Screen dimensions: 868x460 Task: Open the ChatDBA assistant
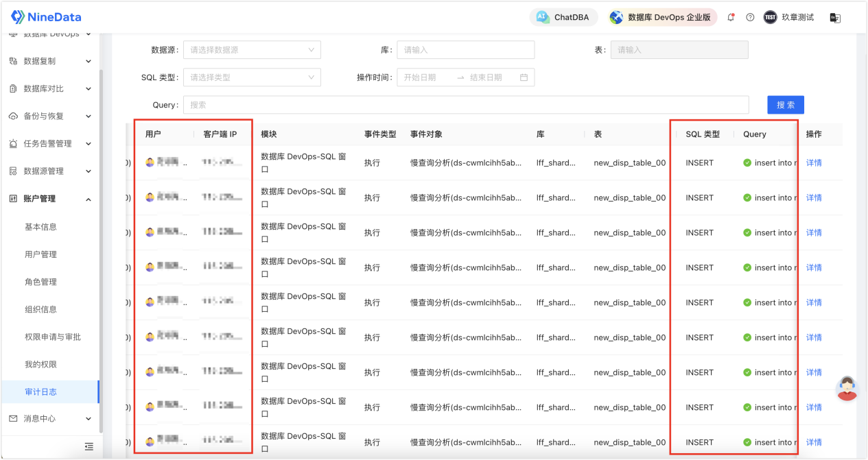point(563,17)
